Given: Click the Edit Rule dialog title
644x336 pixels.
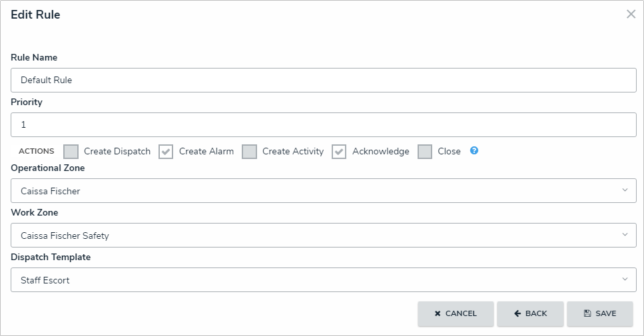Looking at the screenshot, I should (35, 15).
